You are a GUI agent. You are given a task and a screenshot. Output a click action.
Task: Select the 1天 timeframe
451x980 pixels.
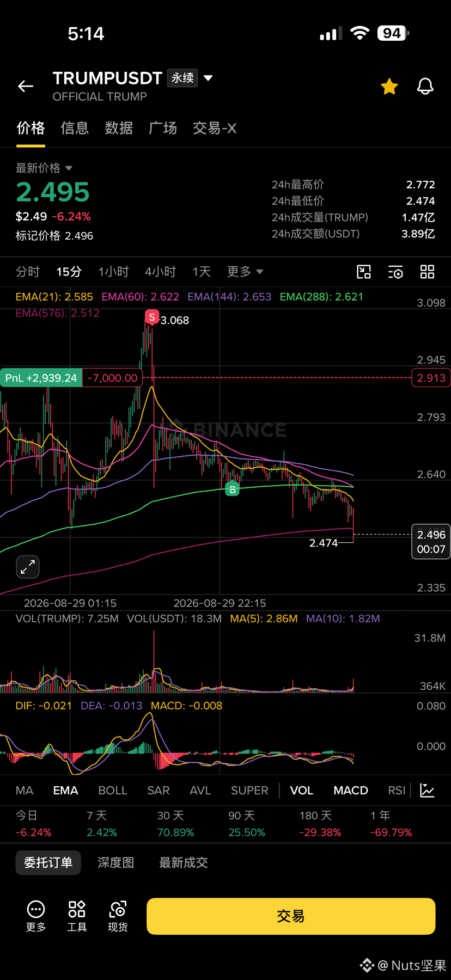click(202, 272)
